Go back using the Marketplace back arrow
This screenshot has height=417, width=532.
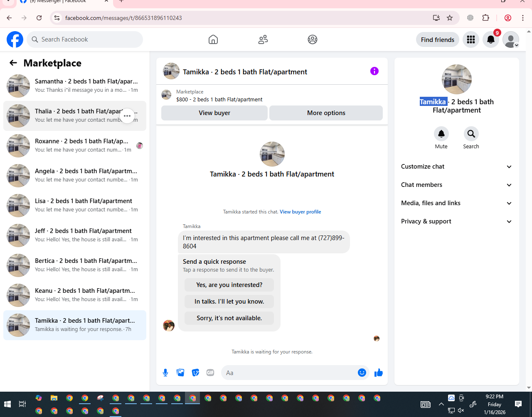tap(13, 63)
